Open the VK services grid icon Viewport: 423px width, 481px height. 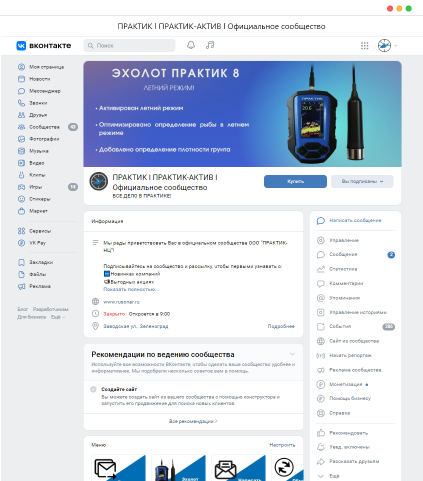tap(365, 46)
